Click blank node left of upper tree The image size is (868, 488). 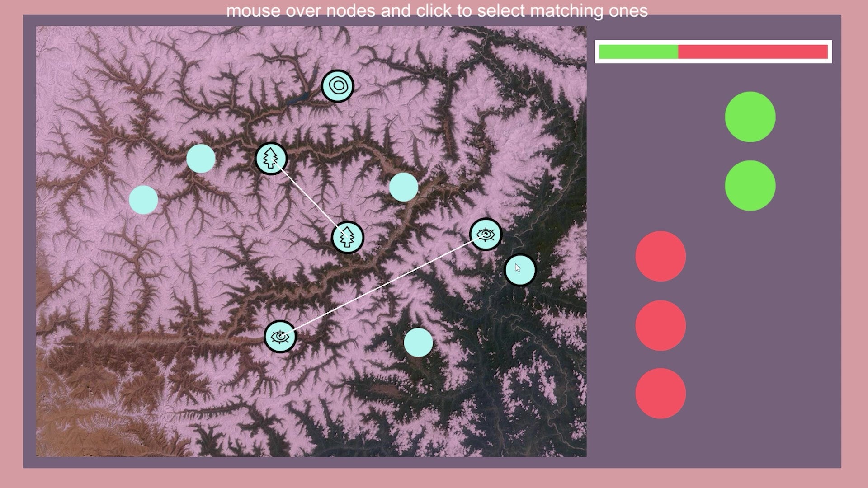pyautogui.click(x=201, y=159)
